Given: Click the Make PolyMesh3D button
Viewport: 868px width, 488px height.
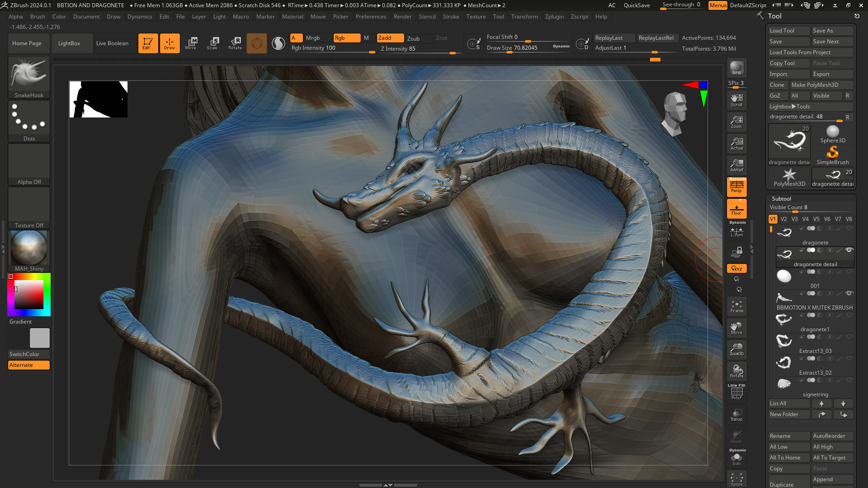Looking at the screenshot, I should (x=821, y=85).
